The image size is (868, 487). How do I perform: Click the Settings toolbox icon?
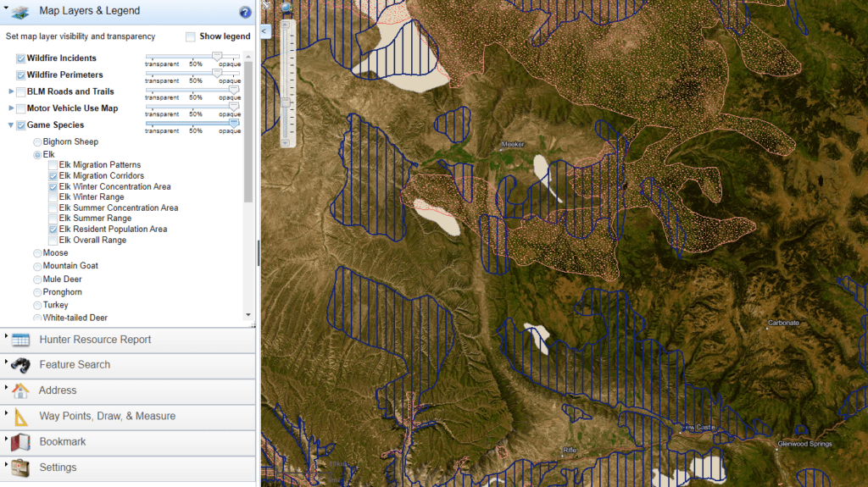[x=20, y=468]
